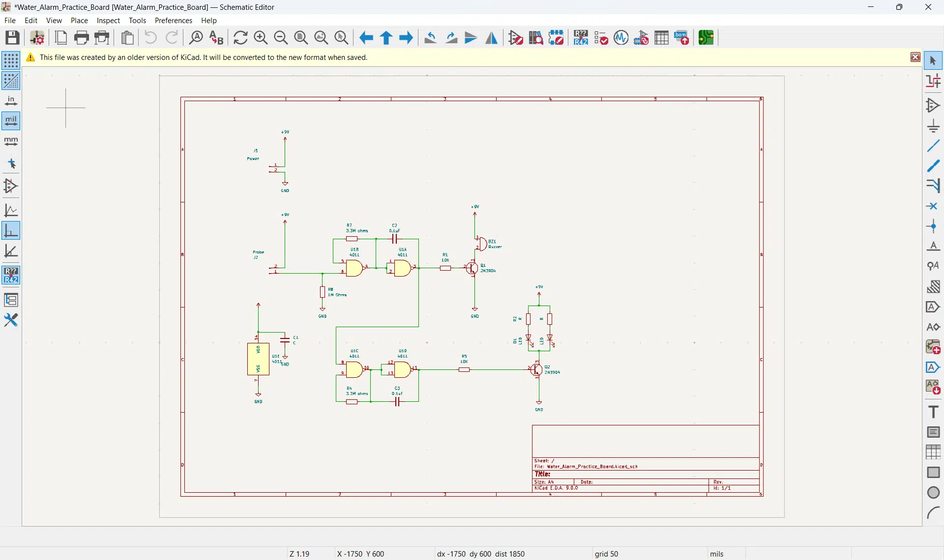The image size is (944, 560).
Task: Open Schematic Setup icon
Action: pyautogui.click(x=37, y=38)
